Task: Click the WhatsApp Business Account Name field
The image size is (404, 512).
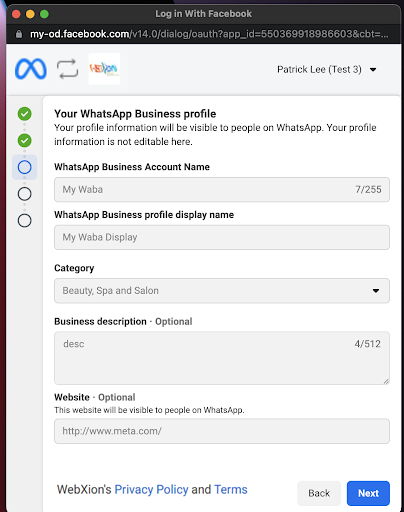Action: tap(222, 190)
